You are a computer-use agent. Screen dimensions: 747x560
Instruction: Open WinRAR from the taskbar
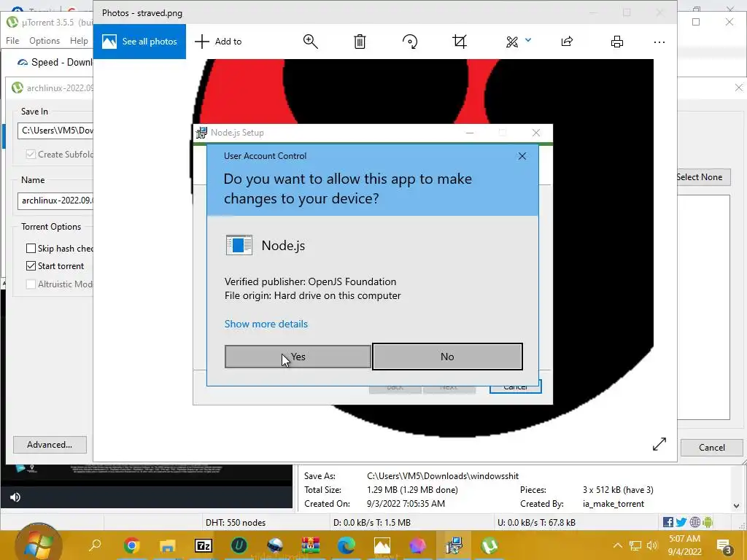[x=311, y=545]
